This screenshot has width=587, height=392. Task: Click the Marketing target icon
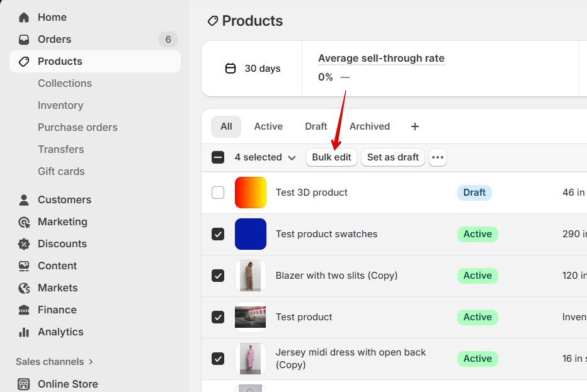pyautogui.click(x=24, y=222)
